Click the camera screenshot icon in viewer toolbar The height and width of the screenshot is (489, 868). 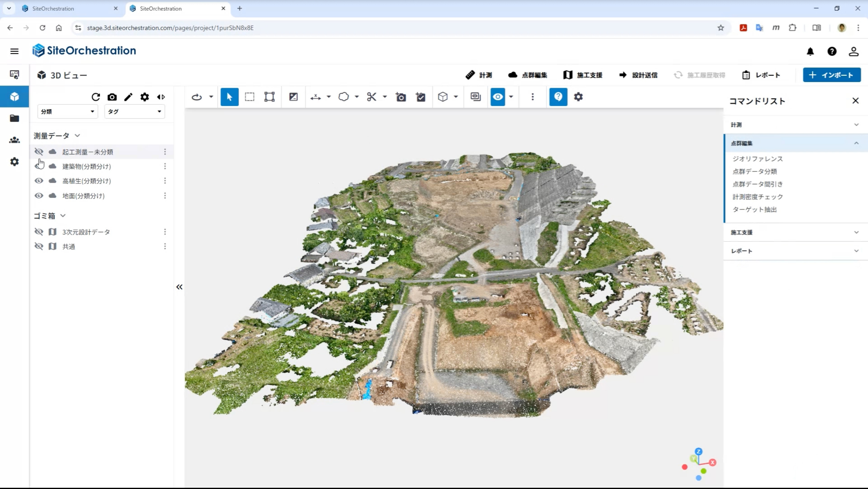[401, 97]
